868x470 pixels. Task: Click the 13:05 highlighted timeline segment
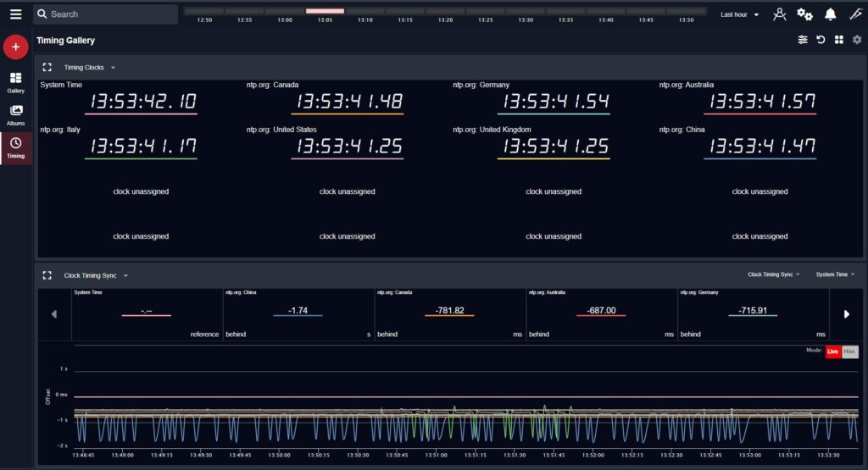[325, 11]
